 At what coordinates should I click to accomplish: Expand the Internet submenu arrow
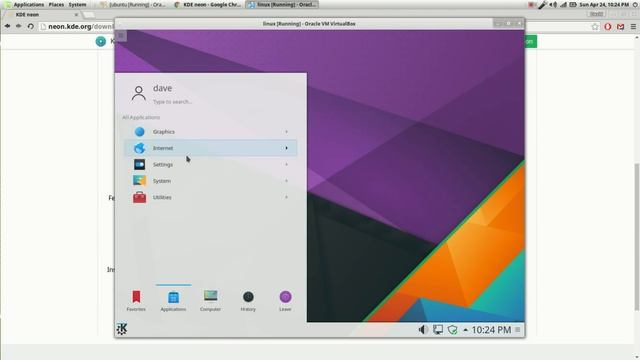(287, 148)
